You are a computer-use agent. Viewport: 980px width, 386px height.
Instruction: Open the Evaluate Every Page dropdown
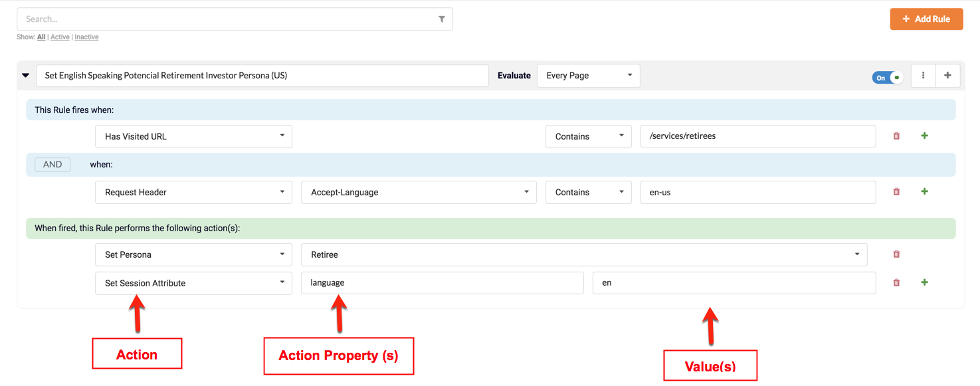588,76
